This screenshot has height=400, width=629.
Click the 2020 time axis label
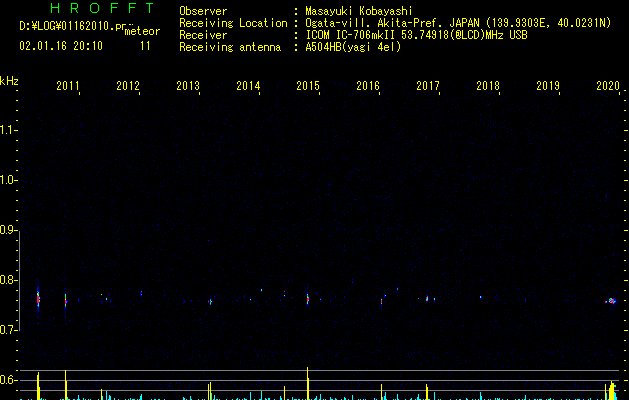click(608, 86)
